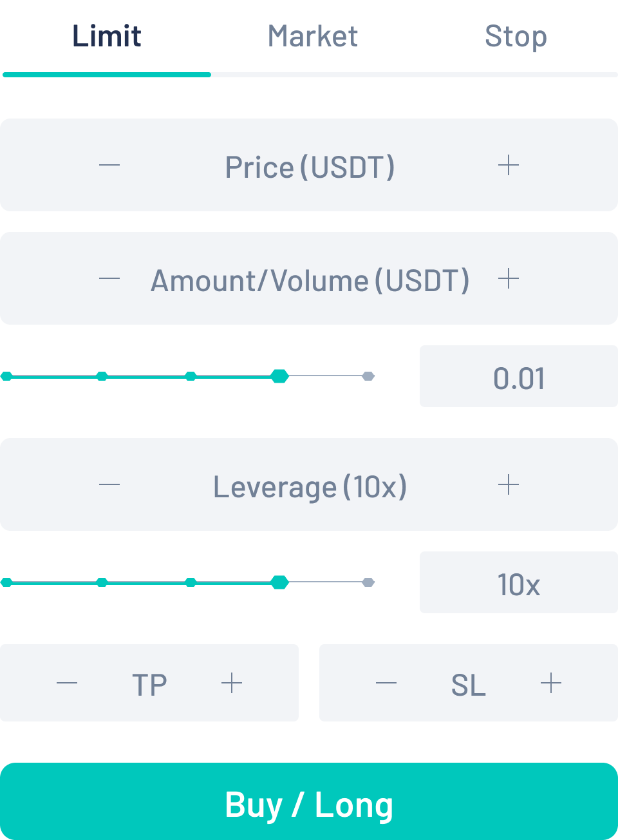This screenshot has height=840, width=618.
Task: Open the Stop order tab
Action: pos(516,36)
